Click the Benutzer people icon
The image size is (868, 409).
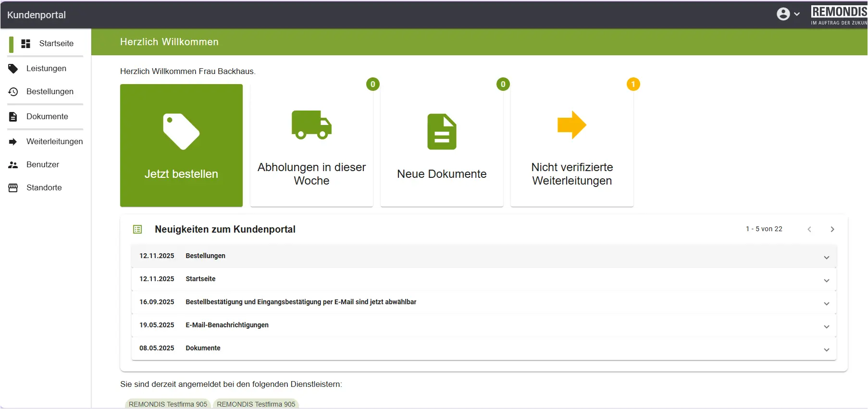point(13,165)
